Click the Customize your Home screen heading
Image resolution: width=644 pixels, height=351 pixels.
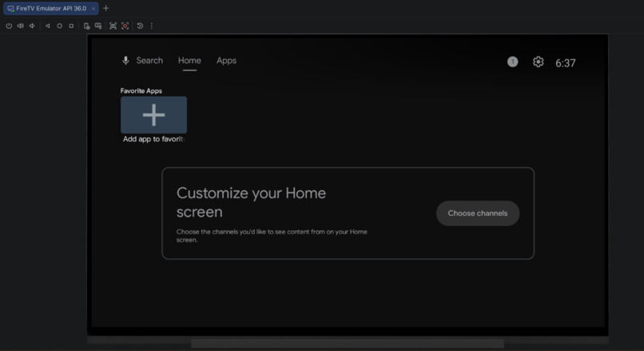click(251, 202)
